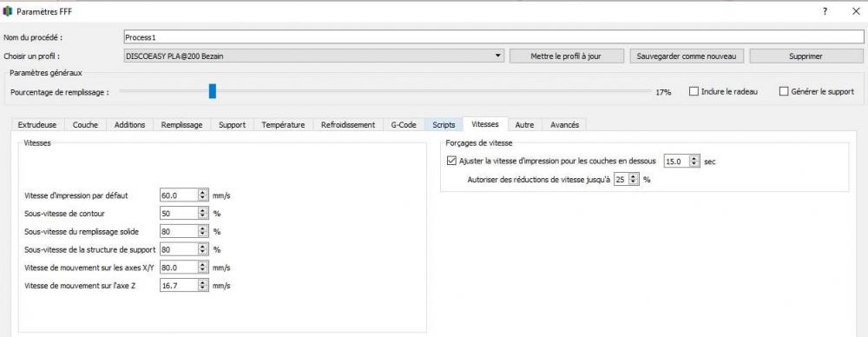Image resolution: width=868 pixels, height=337 pixels.
Task: Click stepper for X/Y axes movement speed
Action: tap(203, 268)
